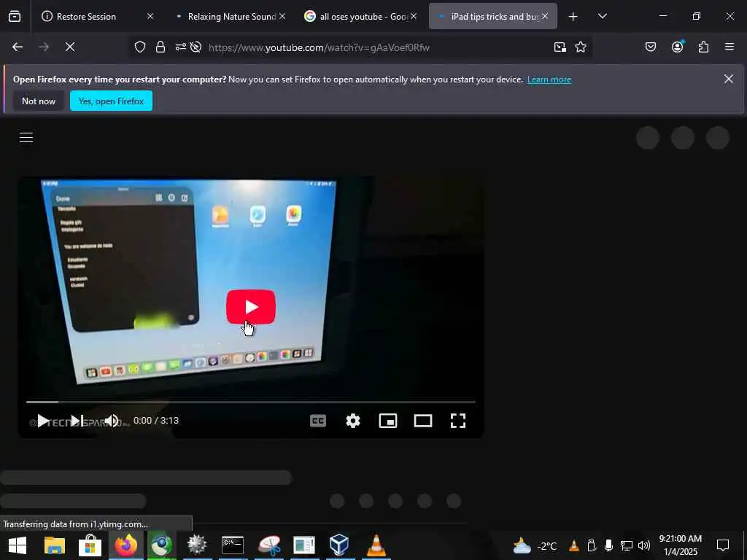Viewport: 747px width, 560px height.
Task: Stop loading the page
Action: [69, 47]
